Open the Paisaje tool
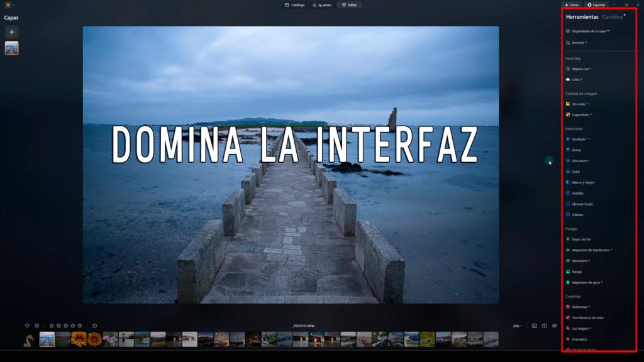 pyautogui.click(x=574, y=271)
